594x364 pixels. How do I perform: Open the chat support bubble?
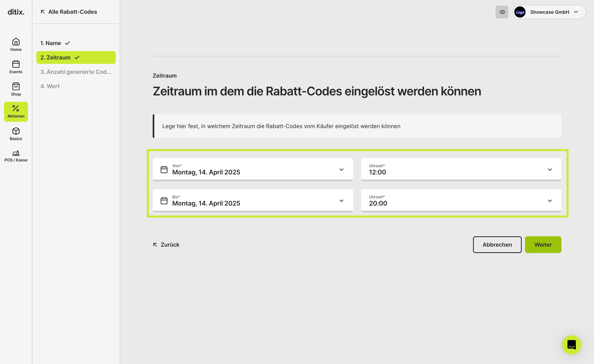click(x=571, y=344)
